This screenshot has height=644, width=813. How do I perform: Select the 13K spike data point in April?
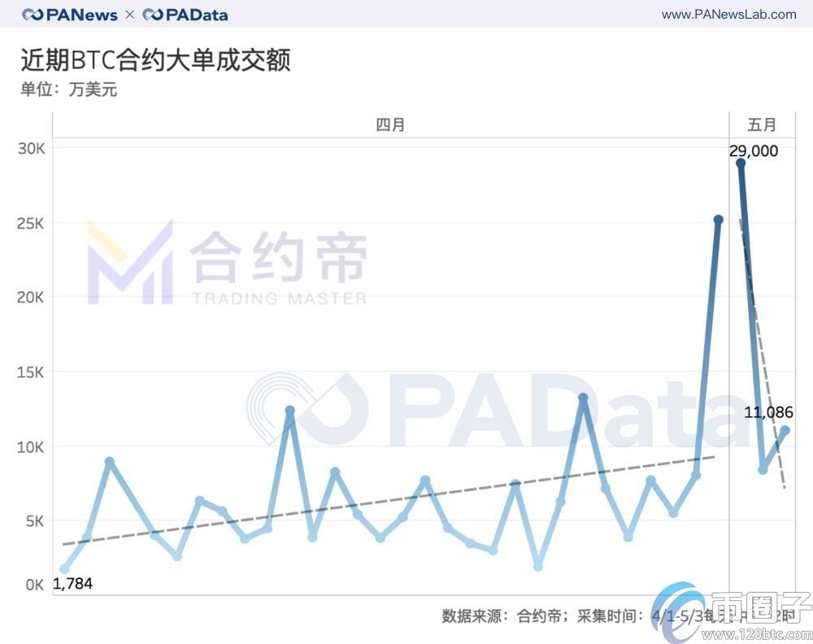pos(581,398)
